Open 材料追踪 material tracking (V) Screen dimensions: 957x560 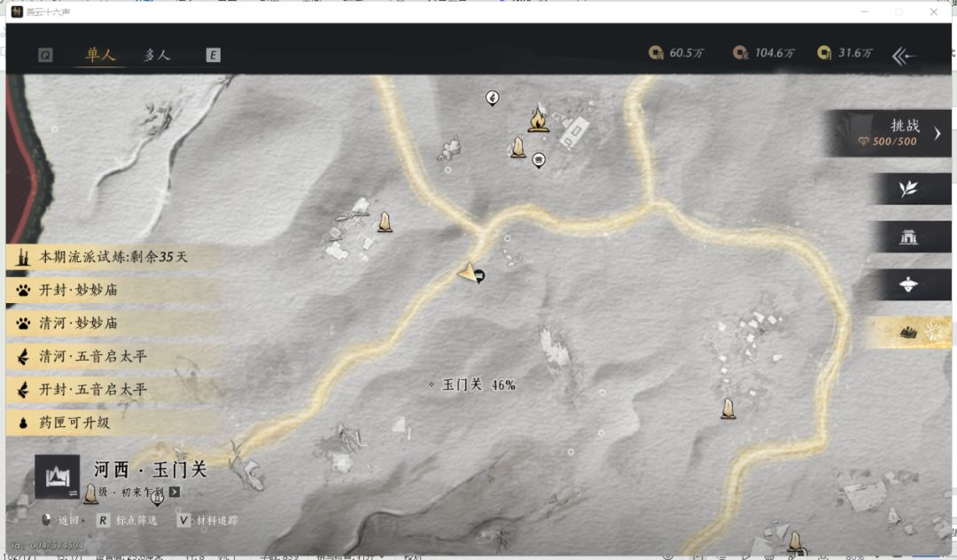pyautogui.click(x=207, y=520)
